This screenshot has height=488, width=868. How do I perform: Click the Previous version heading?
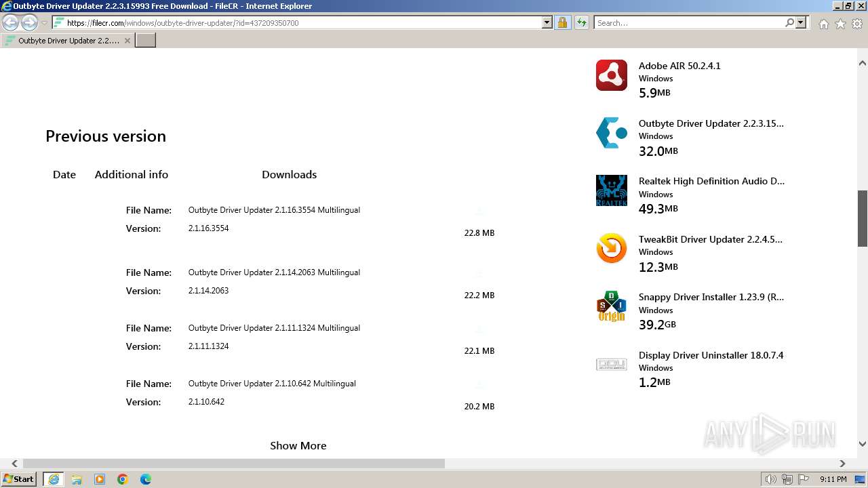click(106, 136)
